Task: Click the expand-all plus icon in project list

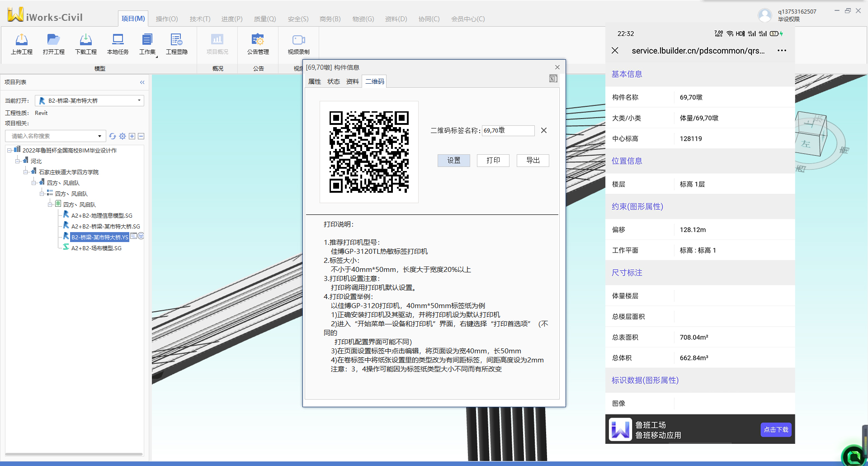Action: pyautogui.click(x=132, y=136)
